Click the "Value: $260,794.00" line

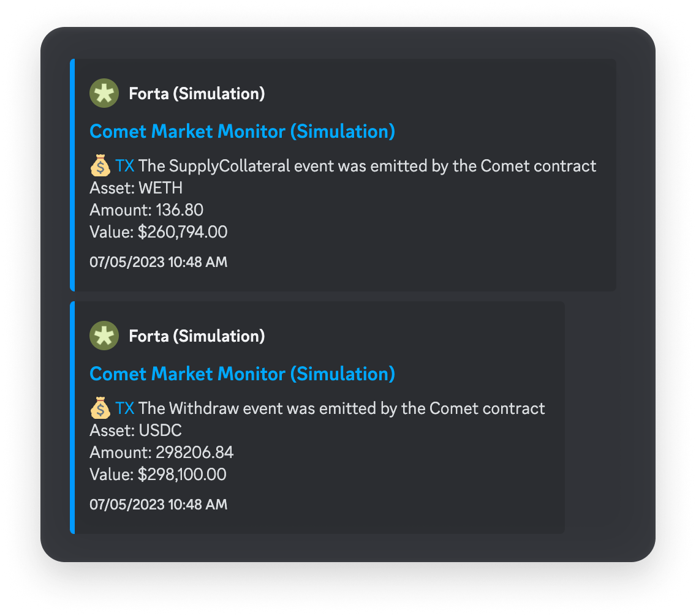tap(158, 232)
